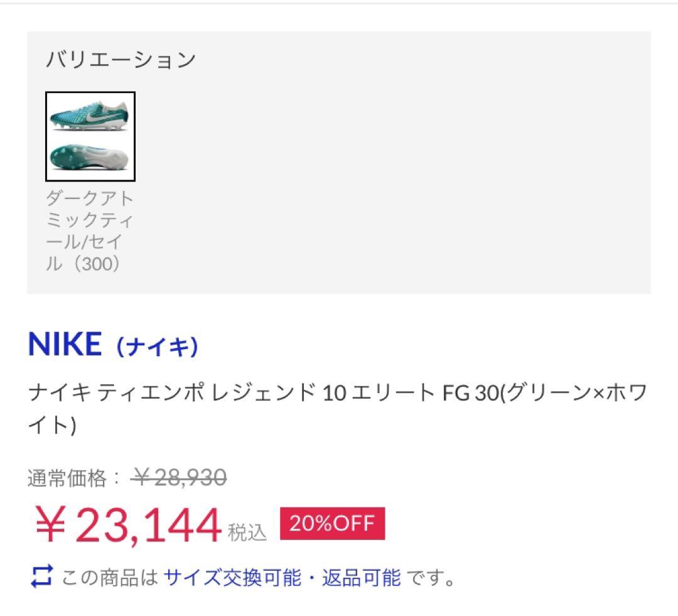Select the ダークアトミックティール/セイル shoe variation thumbnail
Viewport: 678px width, 616px height.
[92, 136]
